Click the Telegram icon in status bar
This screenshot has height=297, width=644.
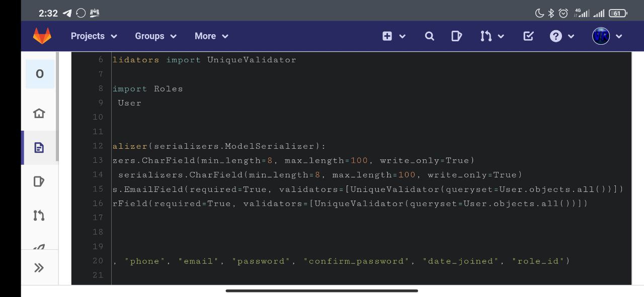tap(67, 14)
